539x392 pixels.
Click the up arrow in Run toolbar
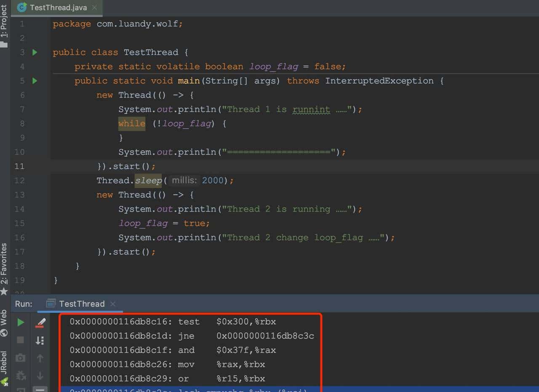point(40,358)
